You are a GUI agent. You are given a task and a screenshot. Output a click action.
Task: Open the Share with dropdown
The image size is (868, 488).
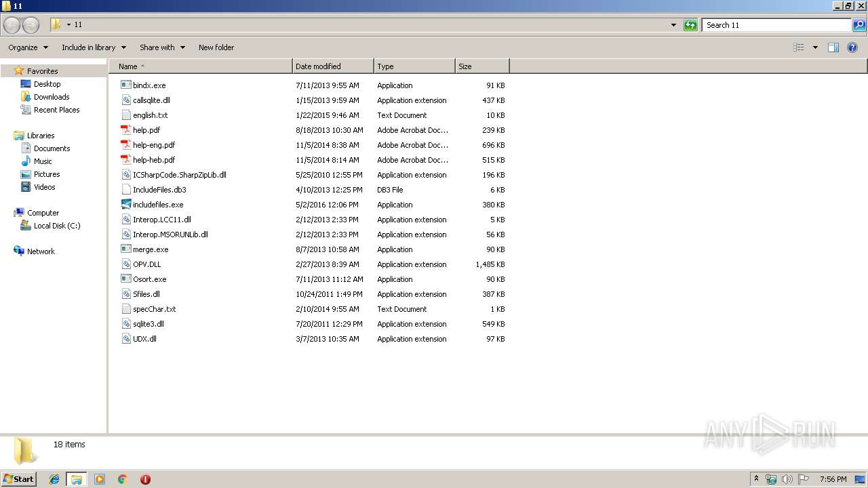click(x=162, y=47)
